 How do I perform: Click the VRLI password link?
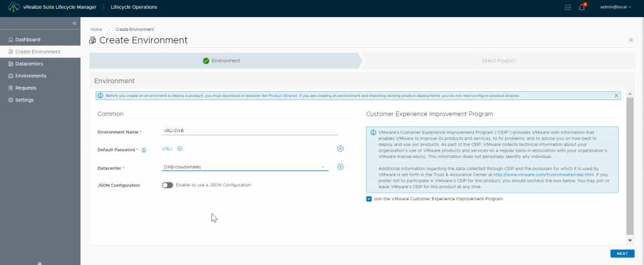167,149
